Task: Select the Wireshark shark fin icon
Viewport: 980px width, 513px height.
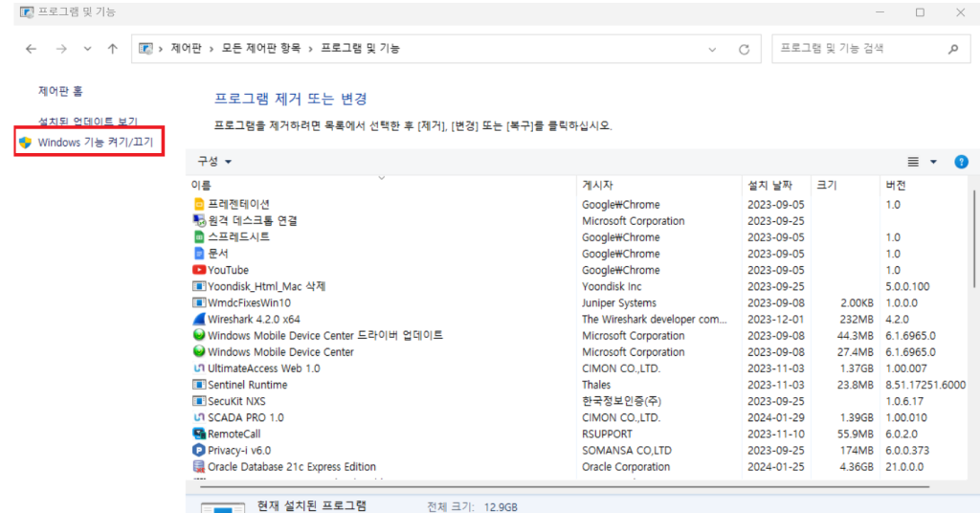Action: (x=199, y=319)
